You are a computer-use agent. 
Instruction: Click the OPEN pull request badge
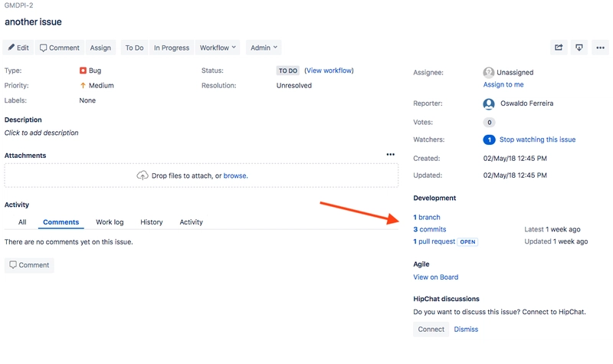click(x=467, y=242)
